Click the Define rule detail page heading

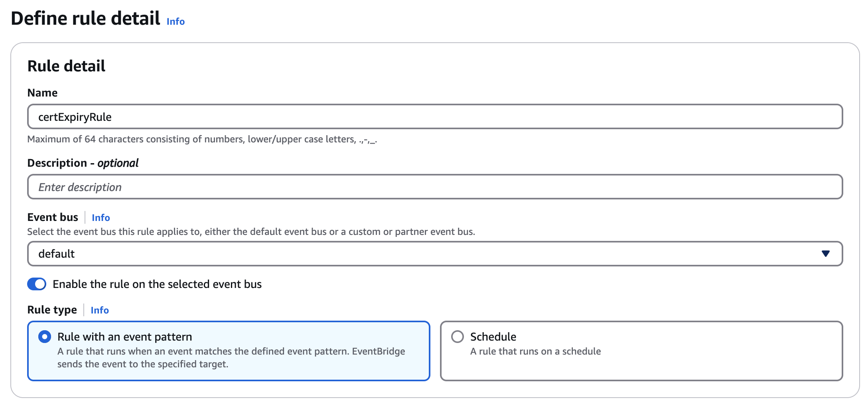[x=85, y=18]
